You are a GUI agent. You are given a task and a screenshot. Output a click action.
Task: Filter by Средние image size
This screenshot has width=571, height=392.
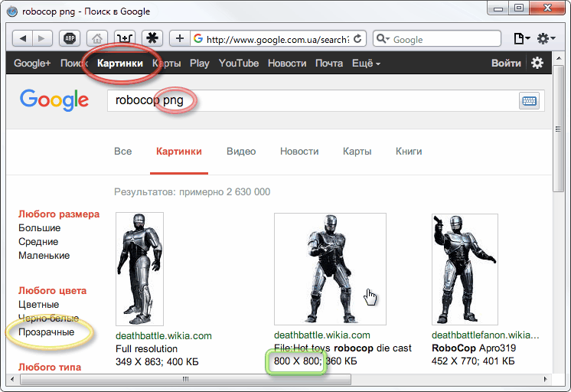pyautogui.click(x=38, y=242)
